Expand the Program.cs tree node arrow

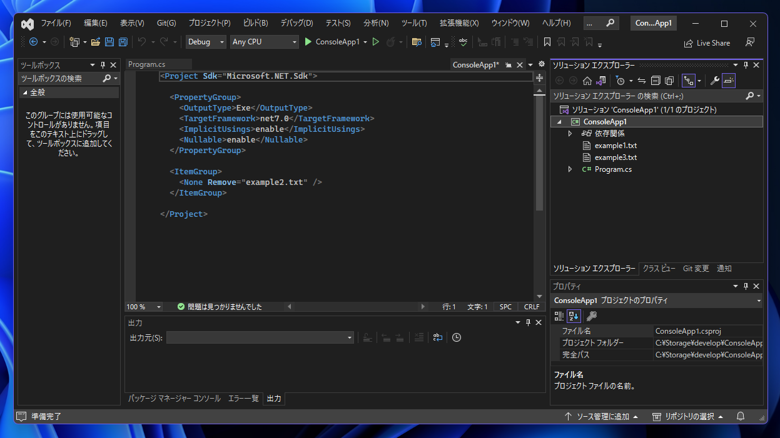[570, 169]
